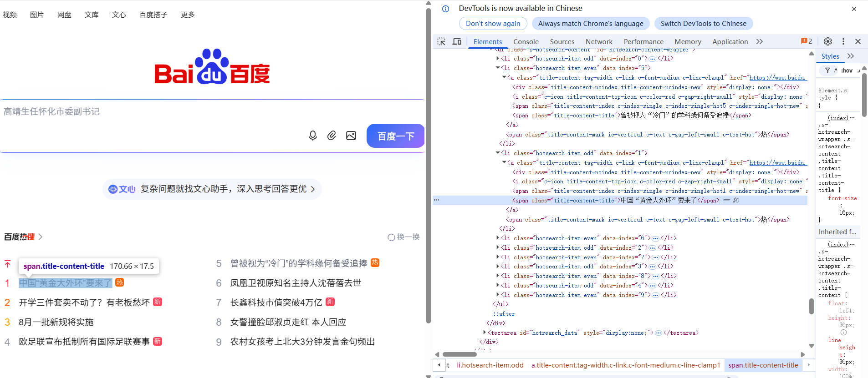Expand the li node with data-index 7
Image resolution: width=868 pixels, height=378 pixels.
(x=497, y=257)
